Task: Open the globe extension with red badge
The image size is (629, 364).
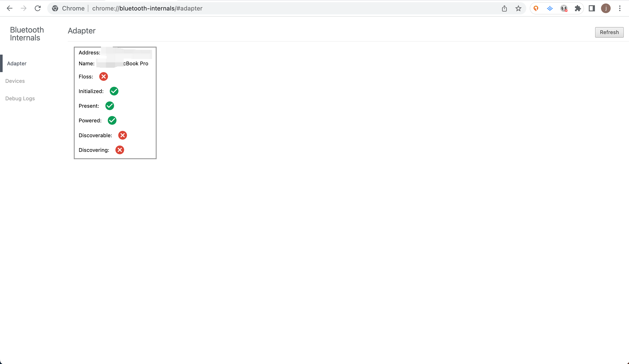Action: click(564, 8)
